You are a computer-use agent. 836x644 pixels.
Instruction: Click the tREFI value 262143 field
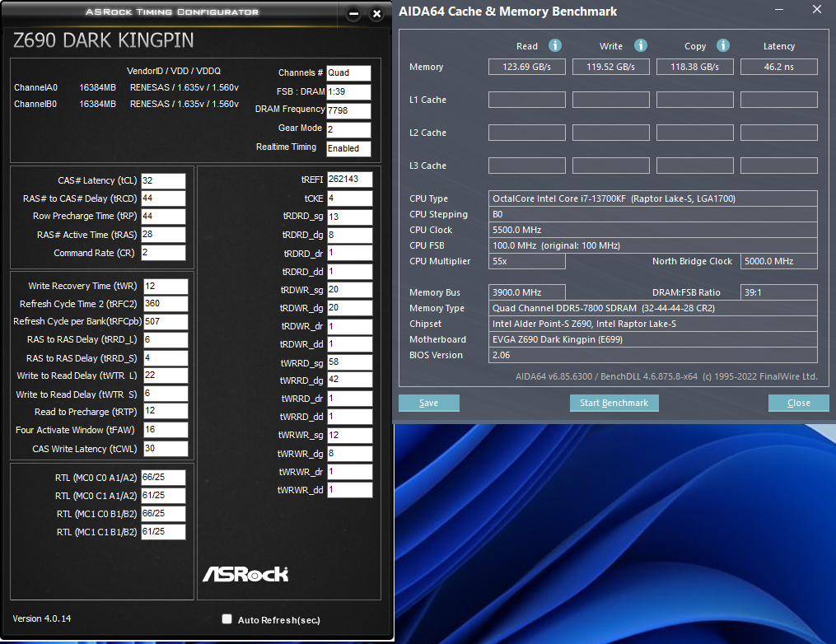[x=350, y=180]
